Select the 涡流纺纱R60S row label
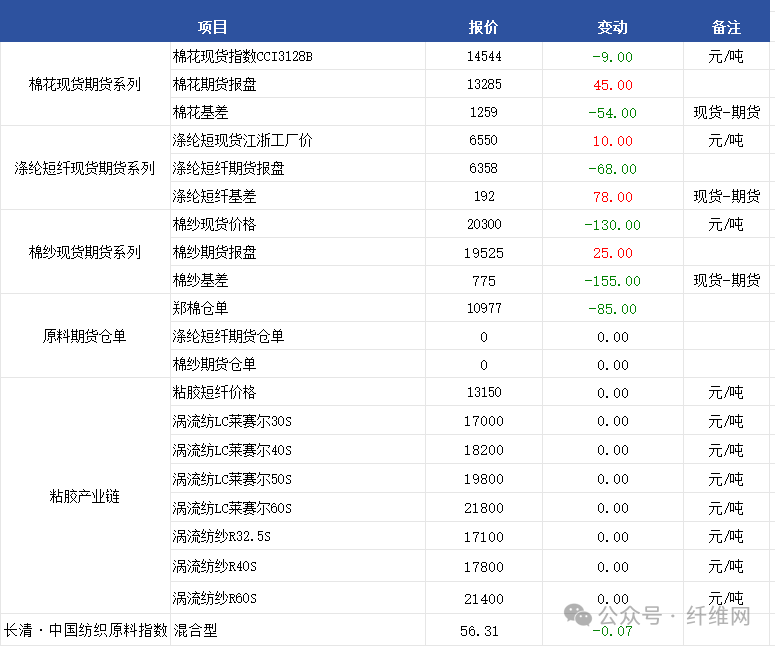 pos(215,599)
